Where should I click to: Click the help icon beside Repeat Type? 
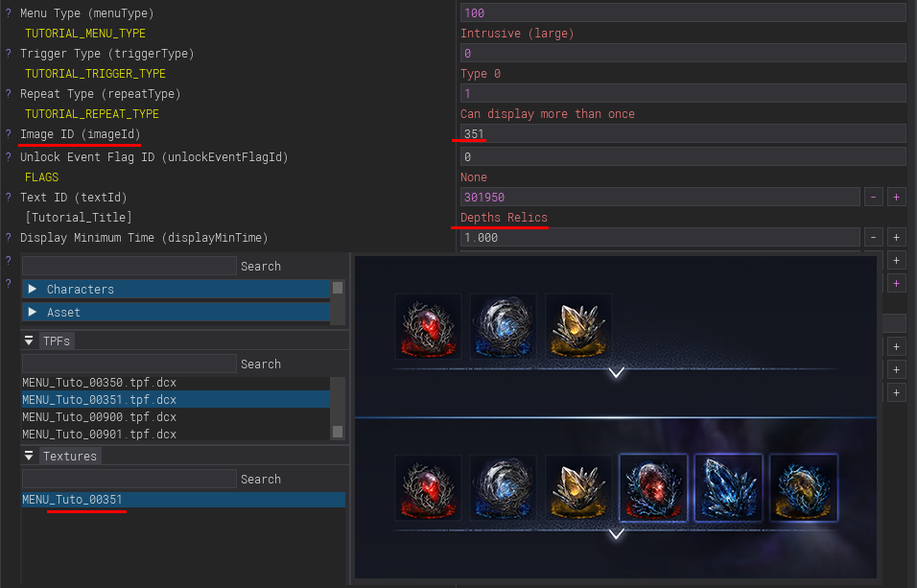click(x=9, y=94)
